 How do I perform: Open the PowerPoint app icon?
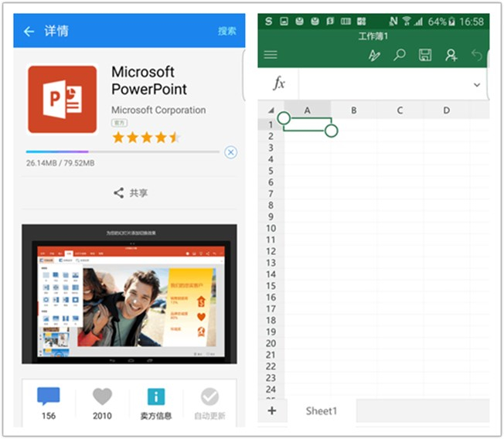63,99
